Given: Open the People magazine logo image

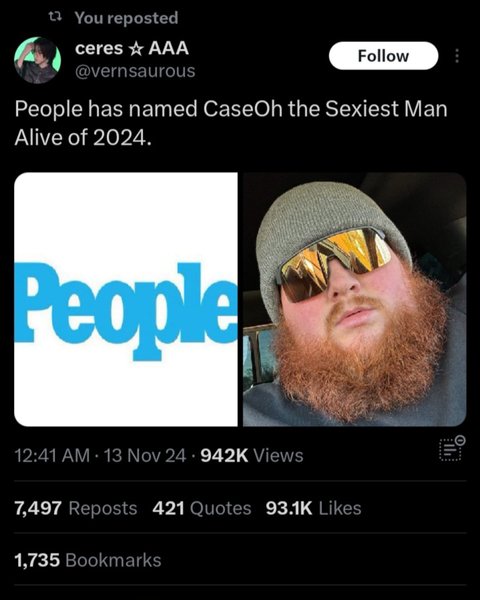Looking at the screenshot, I should coord(126,299).
